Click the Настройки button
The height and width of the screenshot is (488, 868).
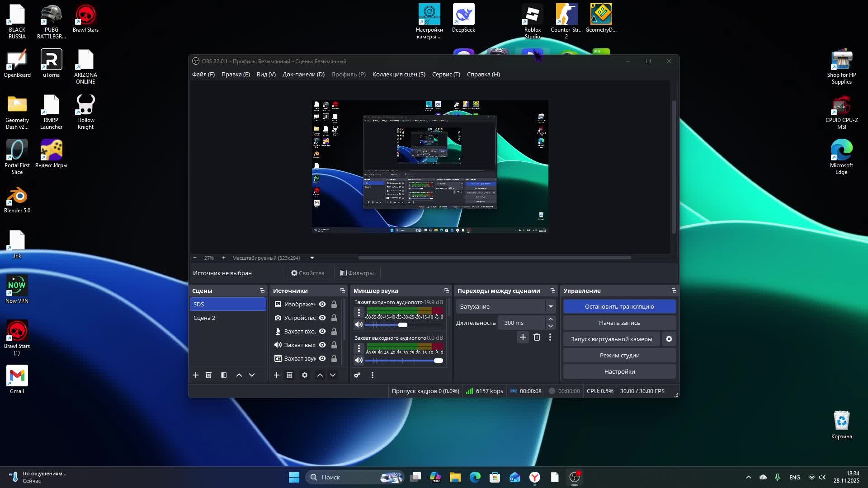pos(619,371)
